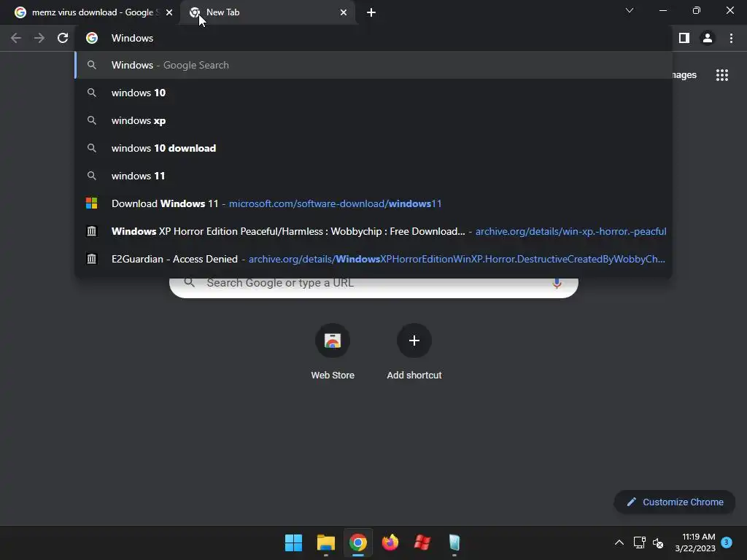Open Windows Start menu
This screenshot has height=560, width=747.
pos(293,542)
